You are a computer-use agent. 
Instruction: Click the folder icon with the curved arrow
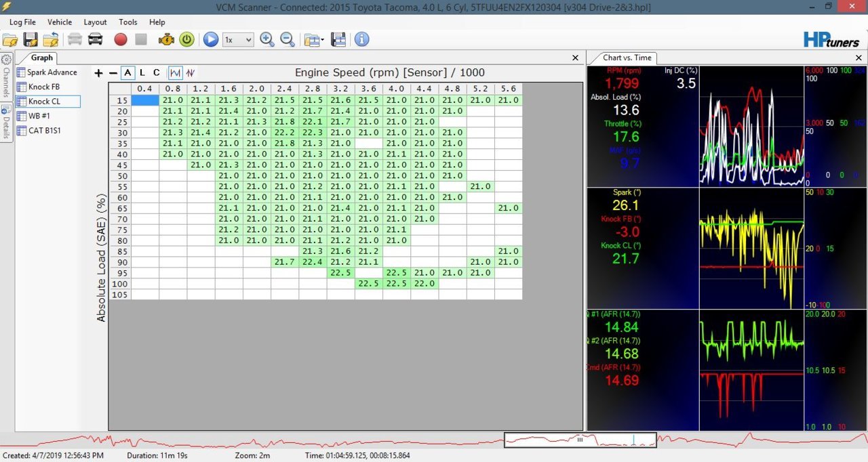[51, 39]
